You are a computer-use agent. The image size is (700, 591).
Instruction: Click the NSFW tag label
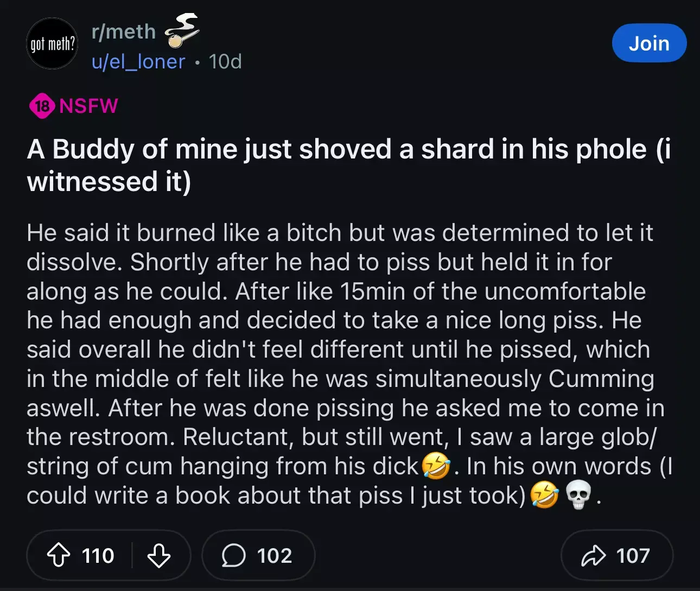tap(88, 106)
